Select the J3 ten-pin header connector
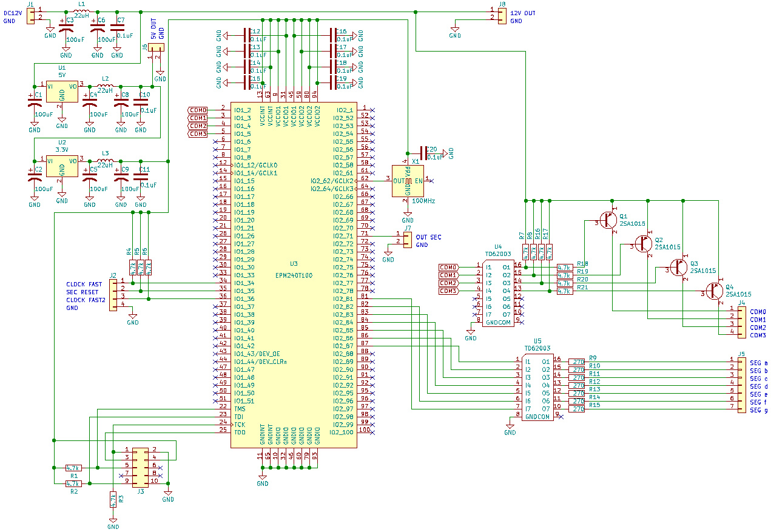 click(x=140, y=465)
